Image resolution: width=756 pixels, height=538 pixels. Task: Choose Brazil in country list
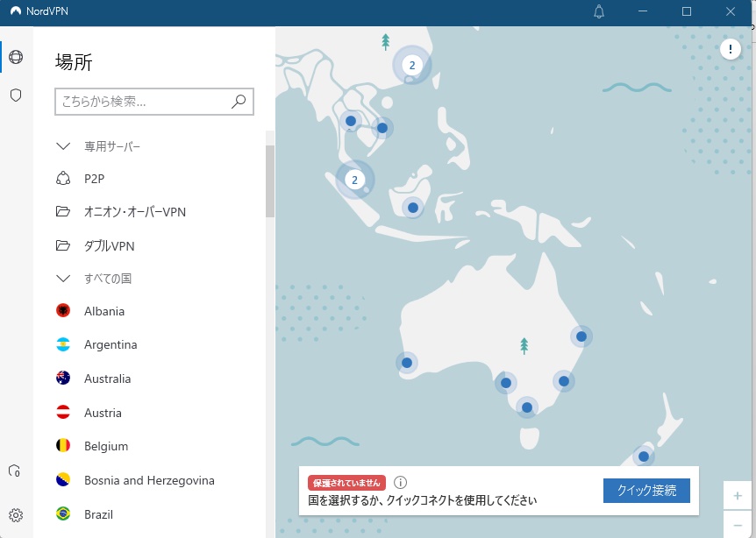[98, 514]
